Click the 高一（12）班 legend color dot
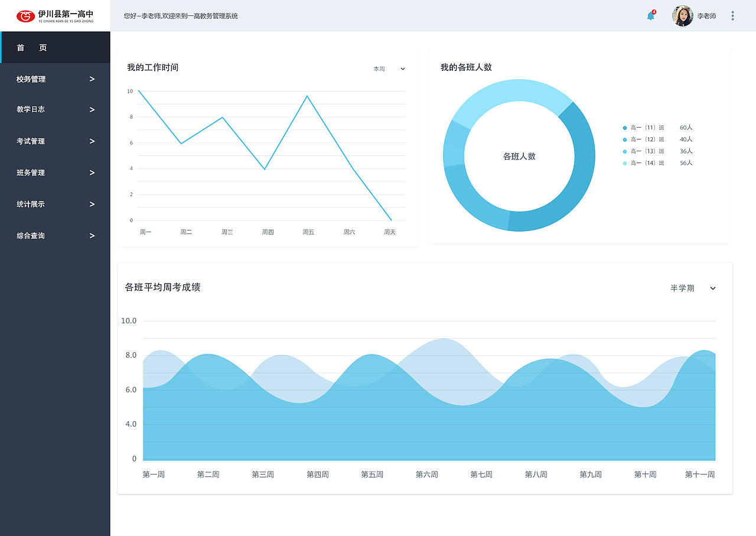The width and height of the screenshot is (756, 536). (x=625, y=139)
